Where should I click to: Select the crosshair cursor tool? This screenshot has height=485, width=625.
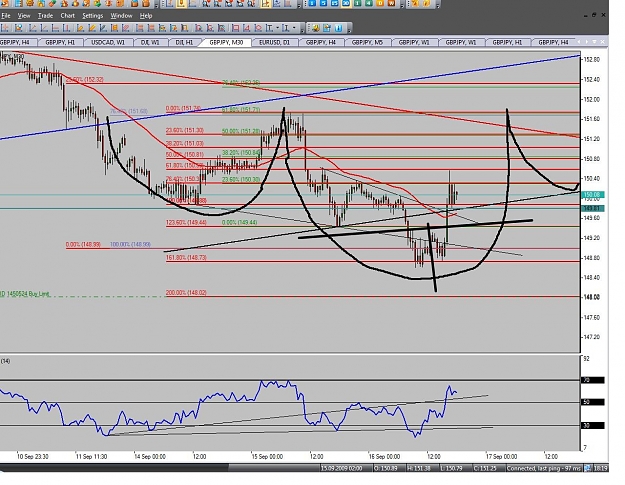coord(5,28)
